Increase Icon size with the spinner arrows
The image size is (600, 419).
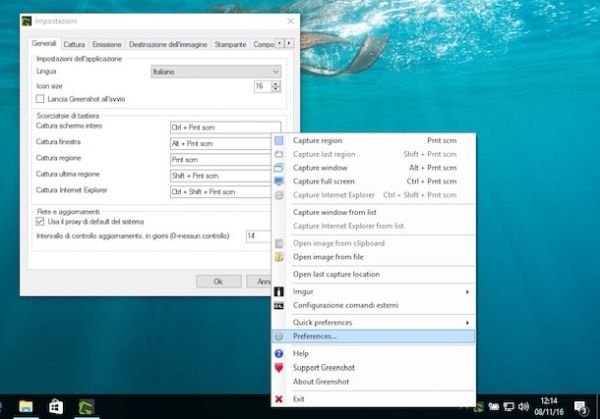(x=276, y=84)
